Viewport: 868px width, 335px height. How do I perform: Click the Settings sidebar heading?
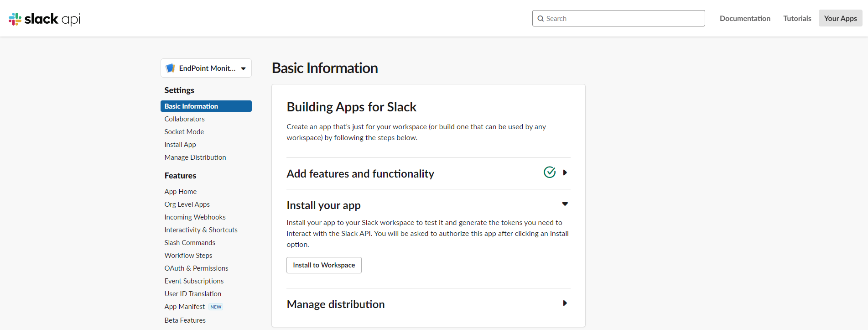(179, 90)
